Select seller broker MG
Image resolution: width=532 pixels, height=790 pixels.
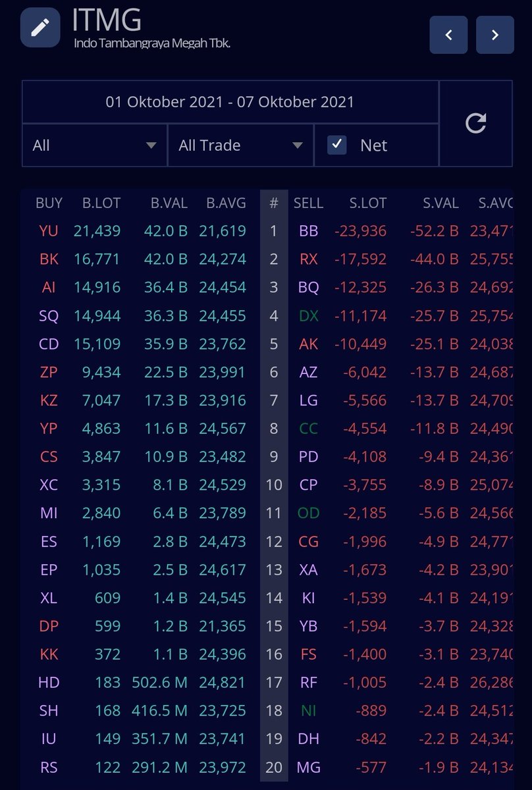click(x=308, y=768)
